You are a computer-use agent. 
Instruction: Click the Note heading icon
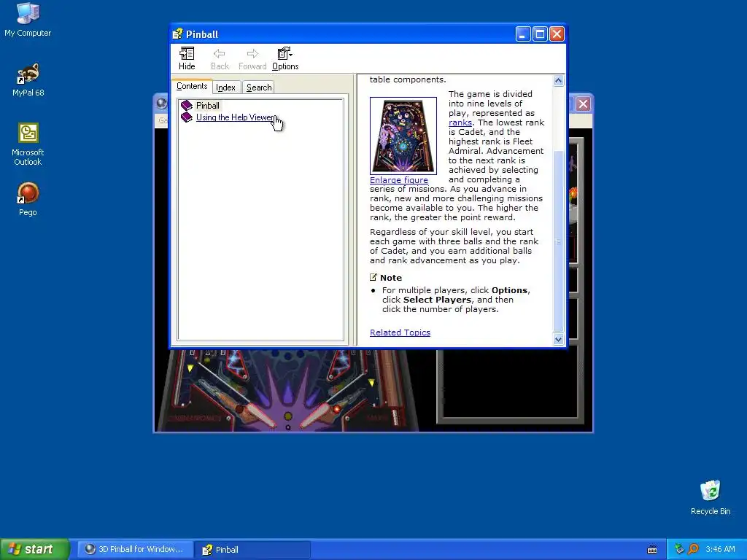coord(373,277)
